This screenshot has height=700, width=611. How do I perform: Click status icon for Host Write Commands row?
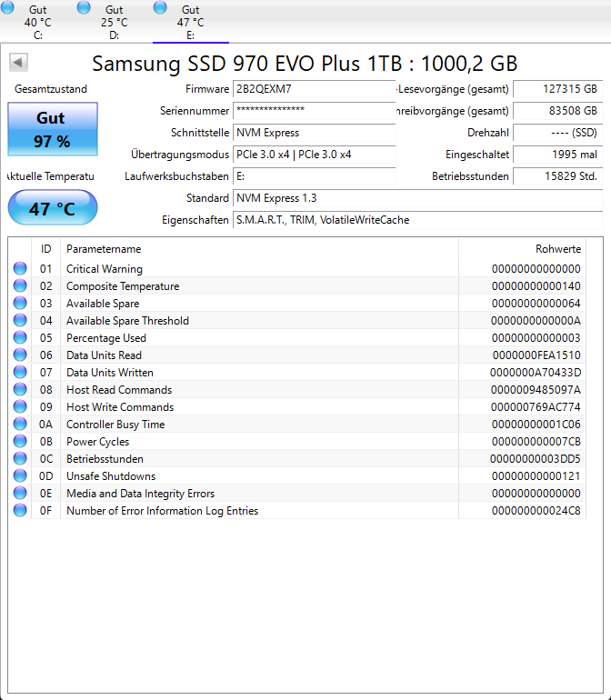click(20, 406)
